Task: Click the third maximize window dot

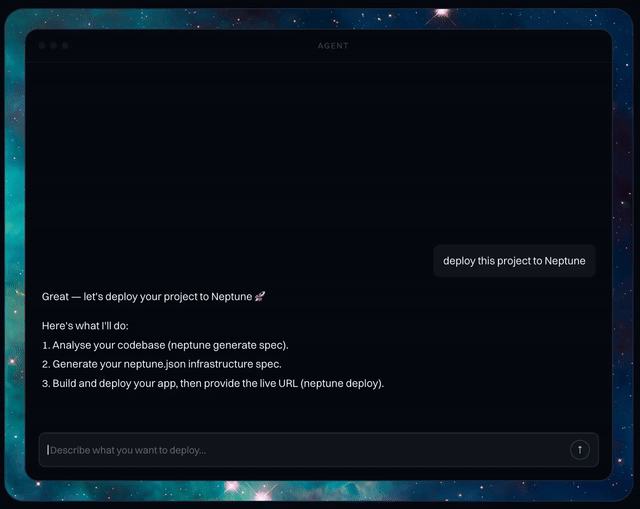Action: click(x=65, y=46)
